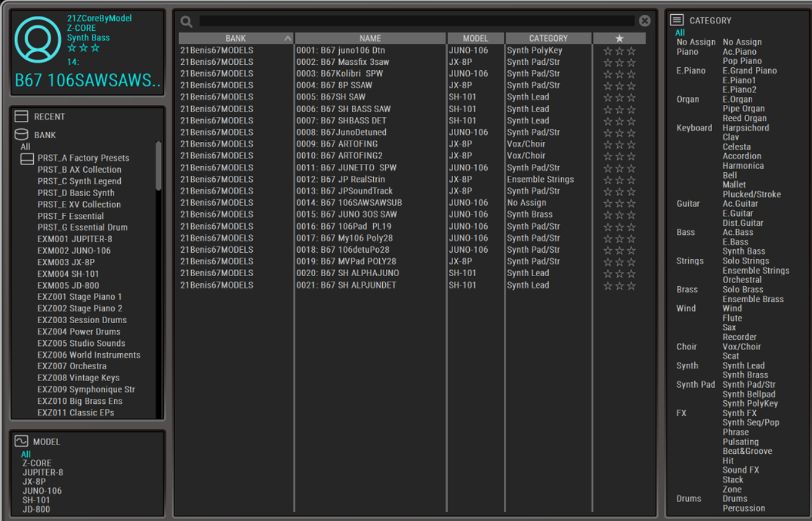Viewport: 812px width, 521px height.
Task: Open the RECENT section
Action: pyautogui.click(x=49, y=117)
